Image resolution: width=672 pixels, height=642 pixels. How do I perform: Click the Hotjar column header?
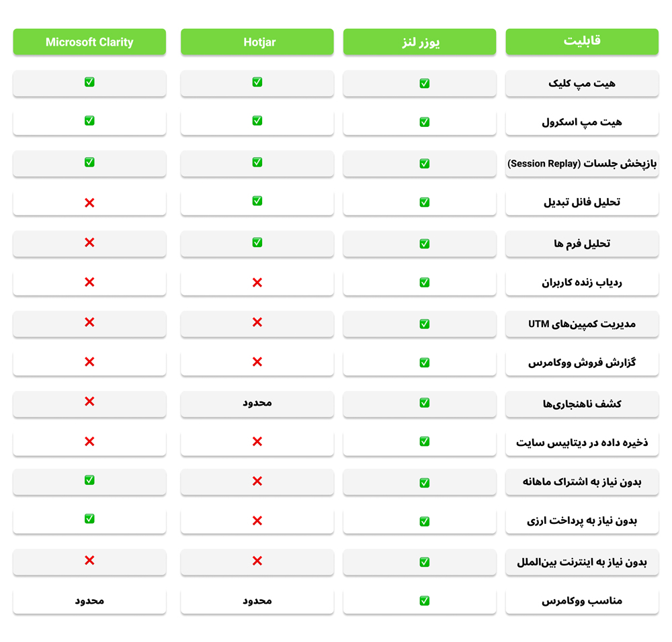tap(257, 42)
